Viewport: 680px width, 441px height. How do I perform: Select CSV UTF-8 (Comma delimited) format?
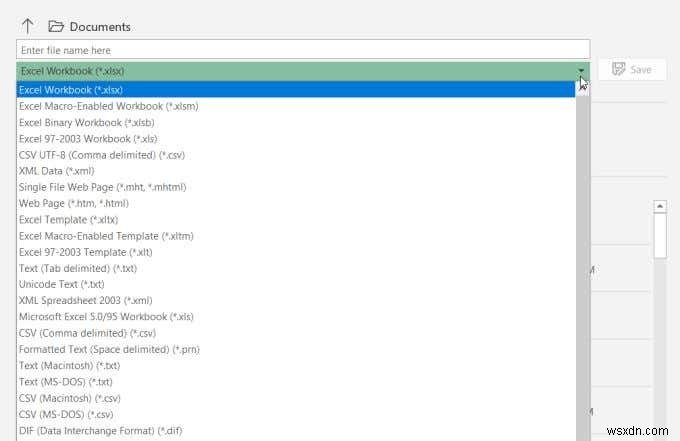click(296, 155)
